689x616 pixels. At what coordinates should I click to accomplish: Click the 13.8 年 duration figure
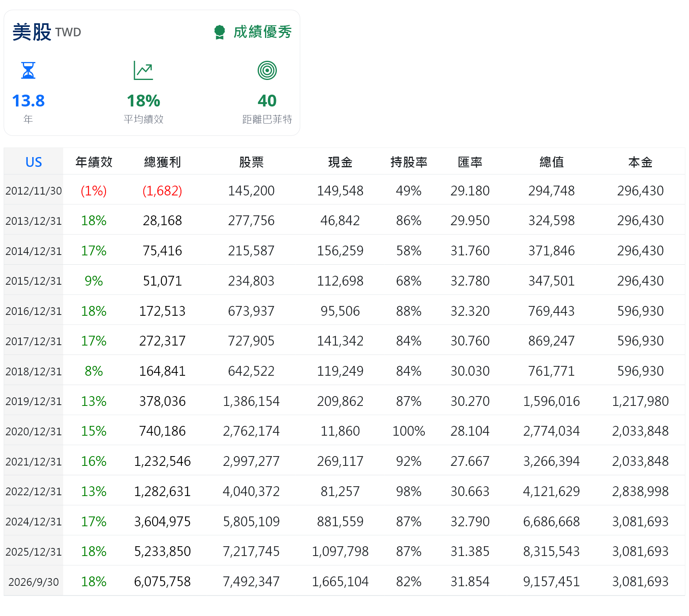28,109
